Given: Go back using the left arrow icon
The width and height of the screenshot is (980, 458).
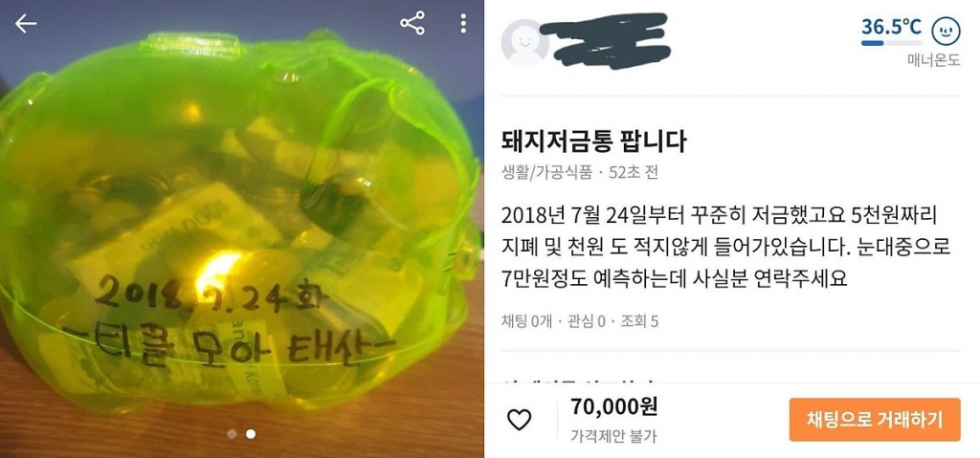Looking at the screenshot, I should [26, 24].
